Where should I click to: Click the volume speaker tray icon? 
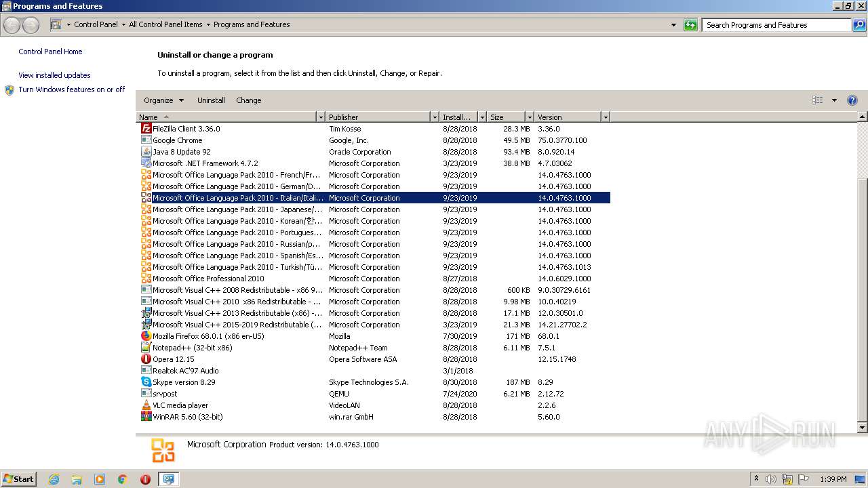tap(771, 479)
